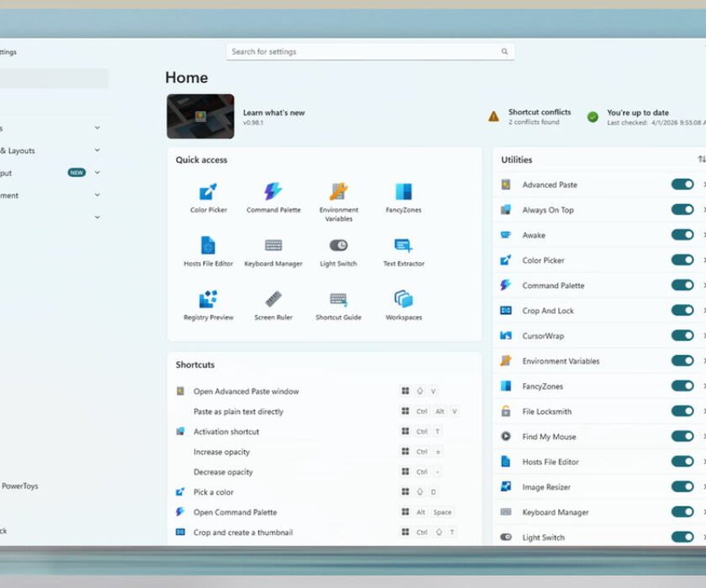Disable the Advanced Paste toggle

tap(682, 185)
